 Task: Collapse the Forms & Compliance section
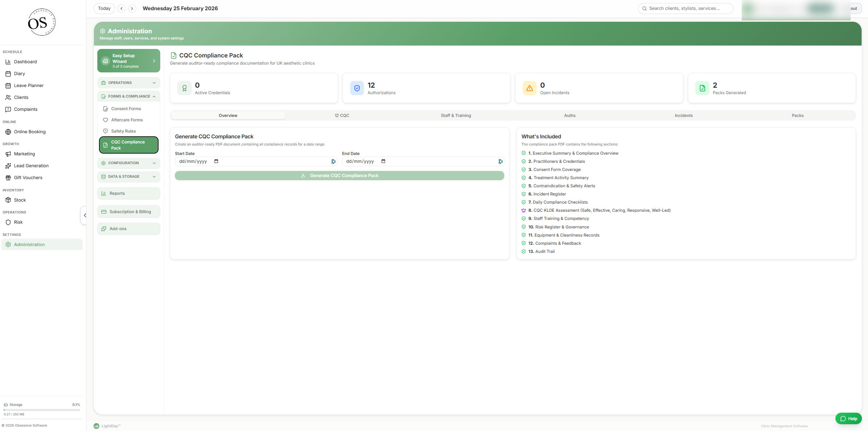pos(129,97)
